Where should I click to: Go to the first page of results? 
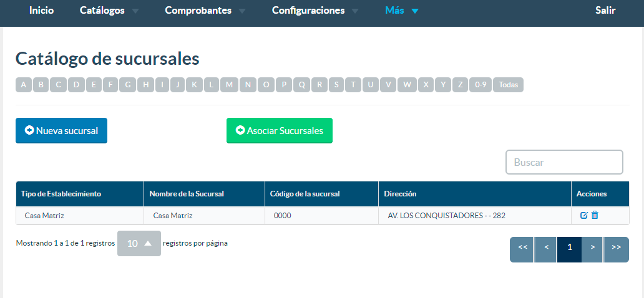click(522, 248)
